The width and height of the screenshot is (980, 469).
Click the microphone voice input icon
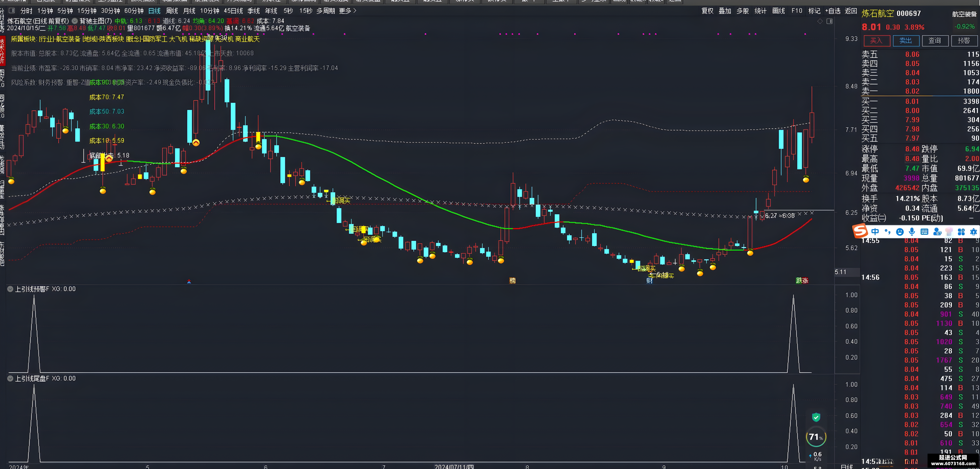pos(912,232)
